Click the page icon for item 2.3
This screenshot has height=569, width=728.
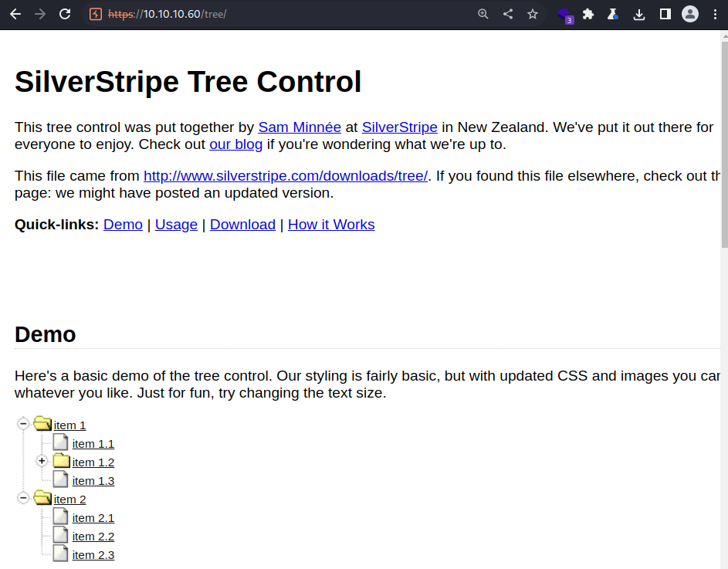60,554
